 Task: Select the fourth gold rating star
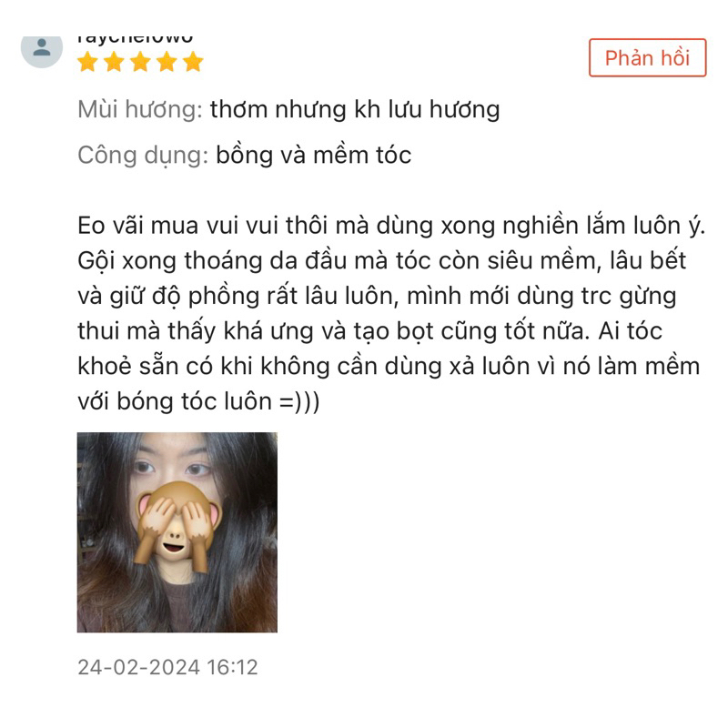(167, 62)
